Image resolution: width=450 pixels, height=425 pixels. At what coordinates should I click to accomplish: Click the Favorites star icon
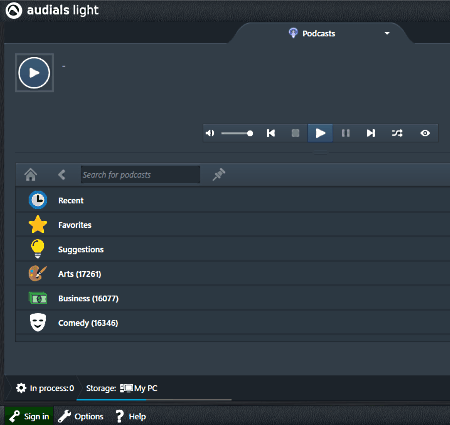click(x=38, y=224)
